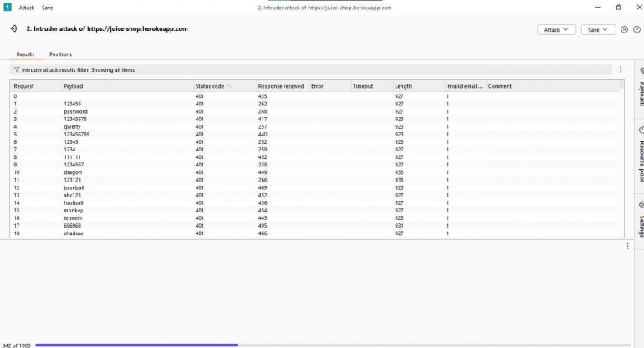Open the Attack dropdown button
This screenshot has height=348, width=644.
pos(556,29)
